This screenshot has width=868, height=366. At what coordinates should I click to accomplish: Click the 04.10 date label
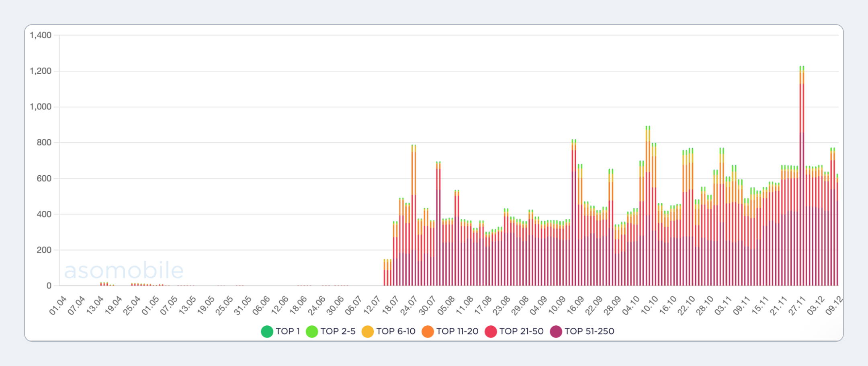[x=631, y=306]
